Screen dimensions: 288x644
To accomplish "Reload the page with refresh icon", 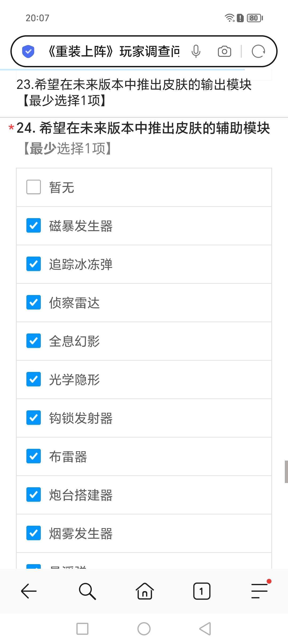I will coord(258,52).
